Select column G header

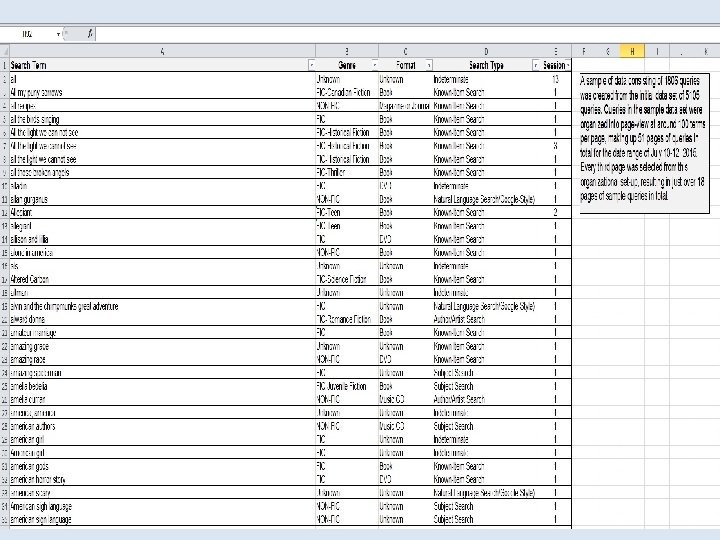(x=608, y=51)
